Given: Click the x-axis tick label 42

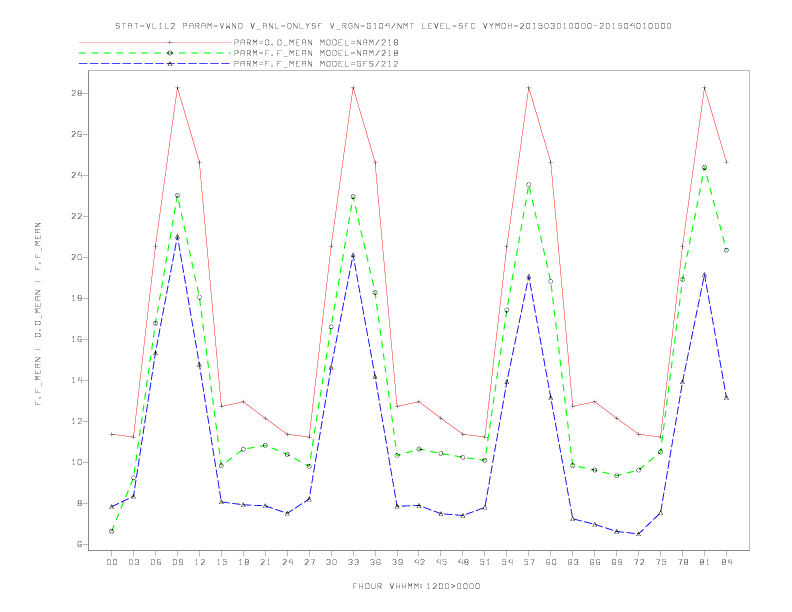Looking at the screenshot, I should (419, 562).
